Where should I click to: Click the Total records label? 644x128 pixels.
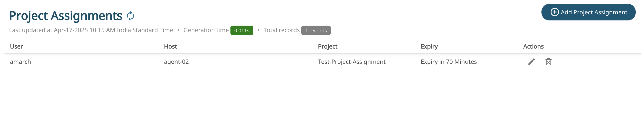point(281,30)
